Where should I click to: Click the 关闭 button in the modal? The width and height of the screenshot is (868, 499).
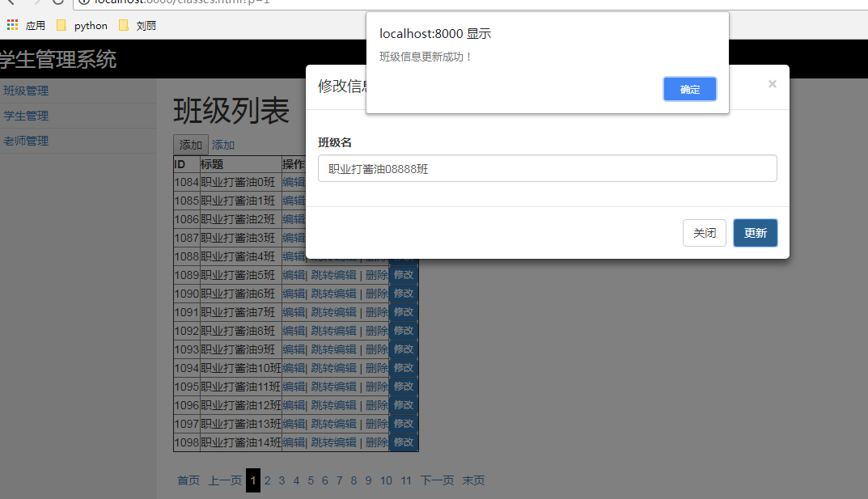(x=704, y=233)
